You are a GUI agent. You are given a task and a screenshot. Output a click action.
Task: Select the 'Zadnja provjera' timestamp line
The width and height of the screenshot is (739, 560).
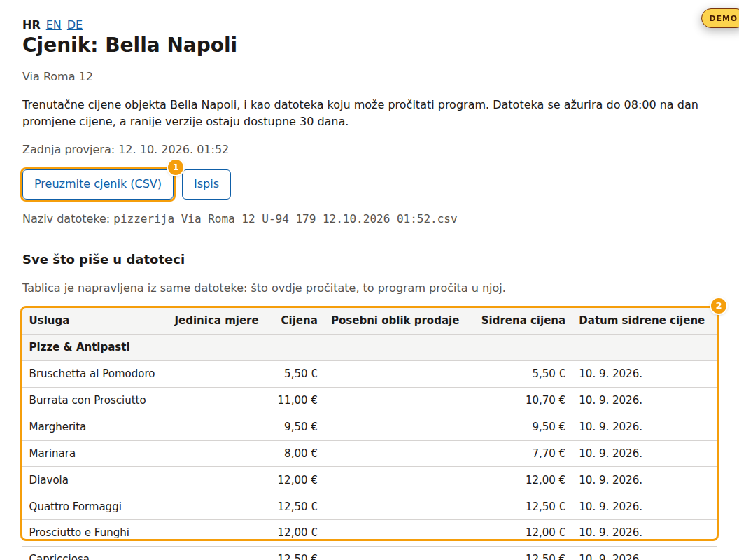coord(125,149)
